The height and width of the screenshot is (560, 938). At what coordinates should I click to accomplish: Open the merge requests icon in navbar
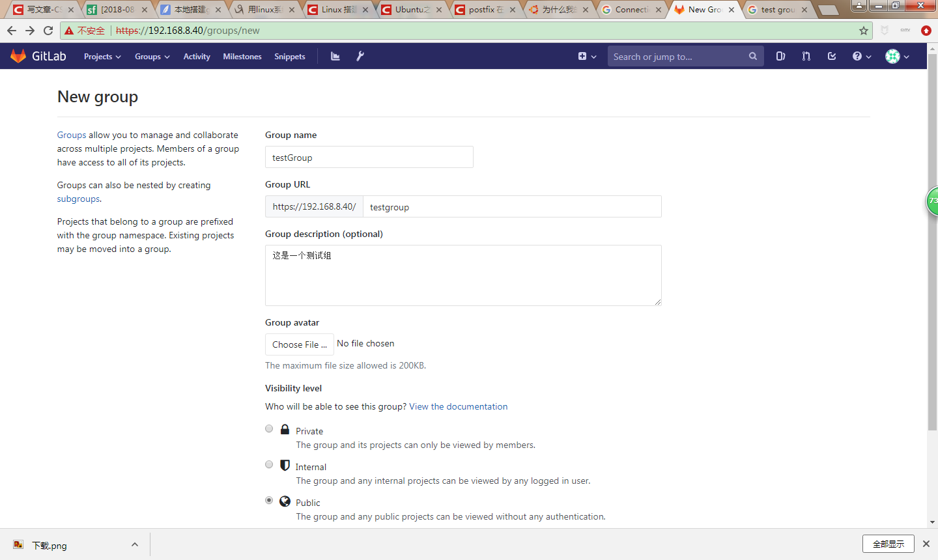click(806, 56)
